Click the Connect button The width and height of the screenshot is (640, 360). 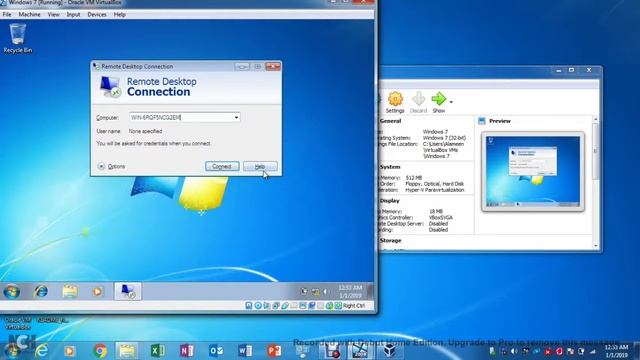tap(222, 166)
